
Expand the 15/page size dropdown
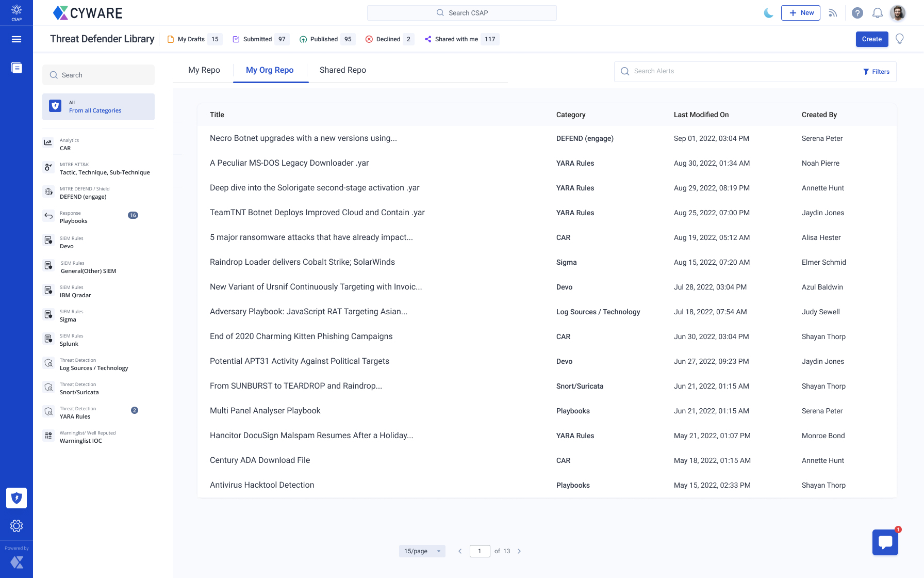pos(422,551)
